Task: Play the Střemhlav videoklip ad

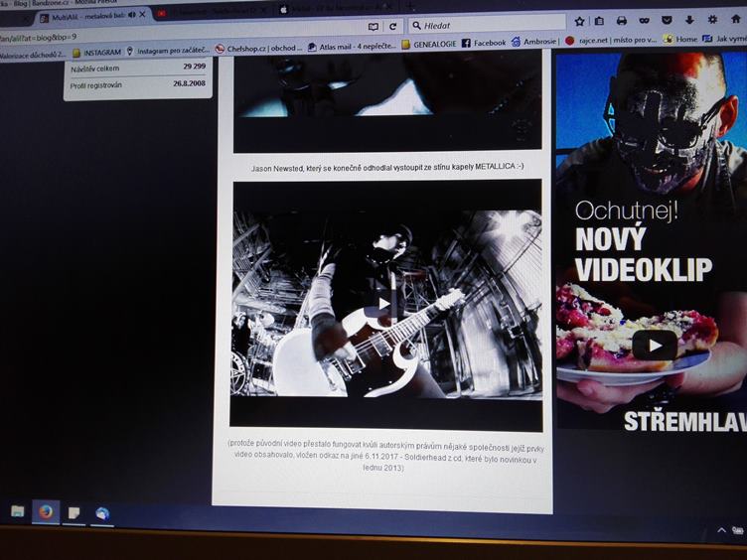Action: (655, 345)
